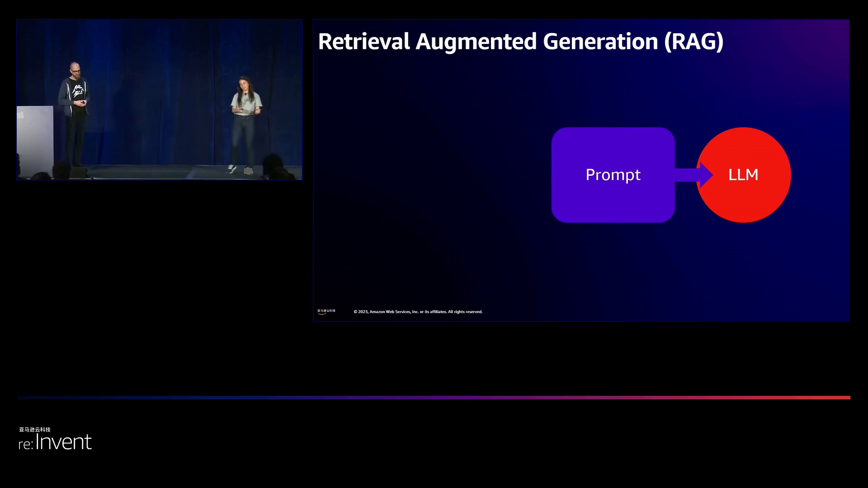Image resolution: width=868 pixels, height=488 pixels.
Task: Click the Chinese text above the re:Invent logo
Action: point(35,429)
